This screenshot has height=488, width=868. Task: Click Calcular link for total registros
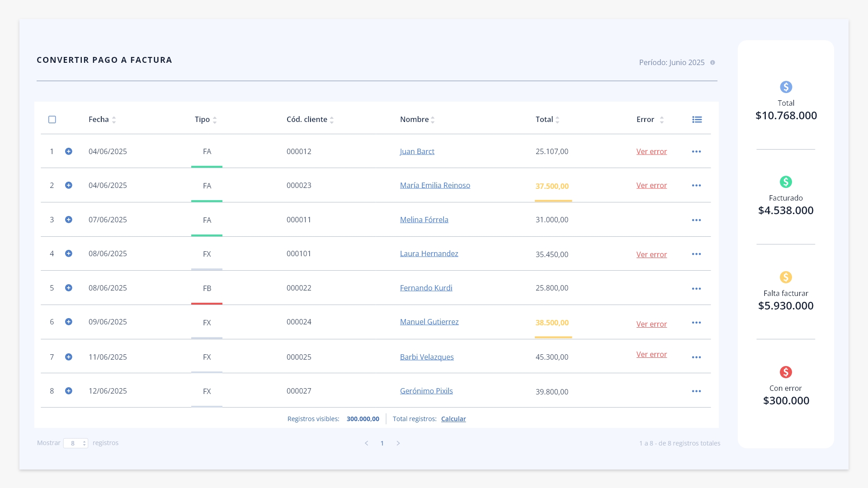coord(453,419)
